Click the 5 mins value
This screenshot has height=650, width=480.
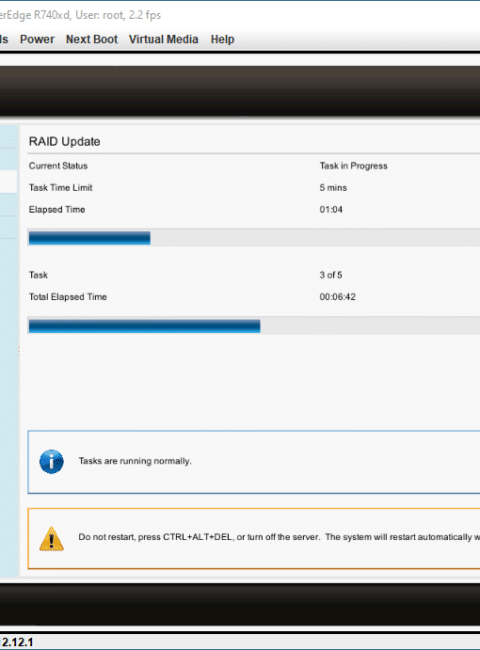click(x=333, y=188)
